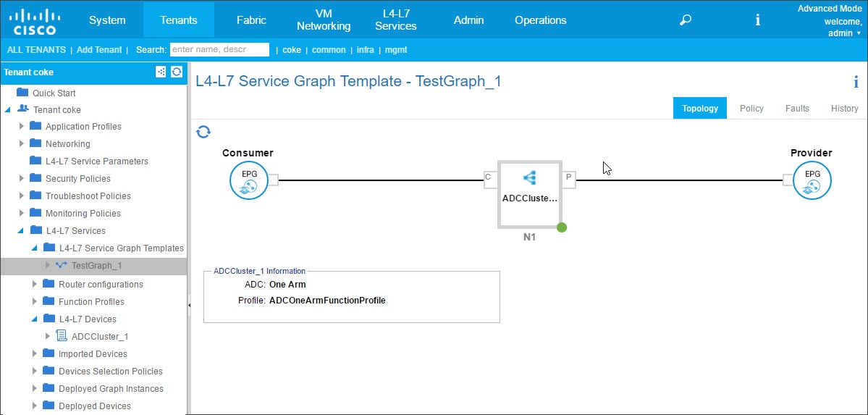Image resolution: width=868 pixels, height=415 pixels.
Task: Expand the Troubleshoot Policies node
Action: click(22, 196)
